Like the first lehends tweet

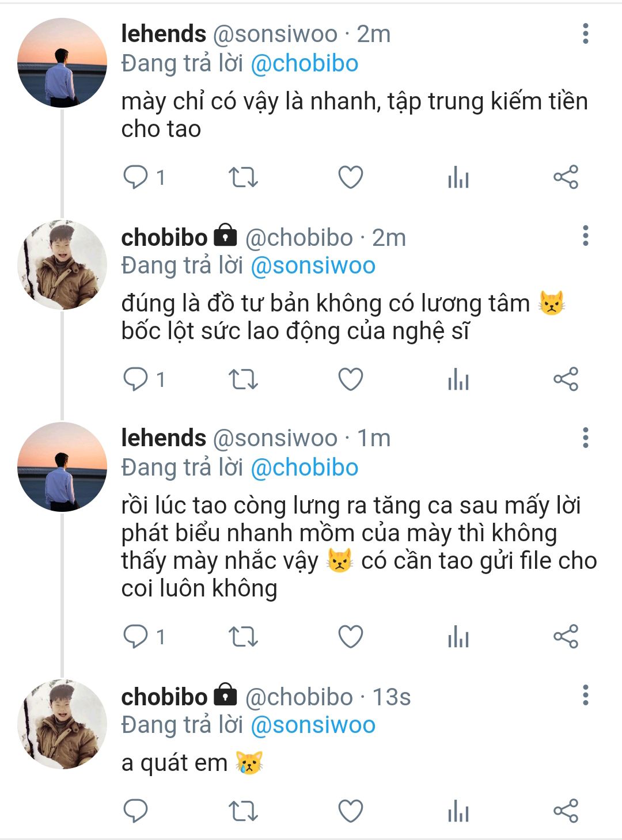(350, 177)
